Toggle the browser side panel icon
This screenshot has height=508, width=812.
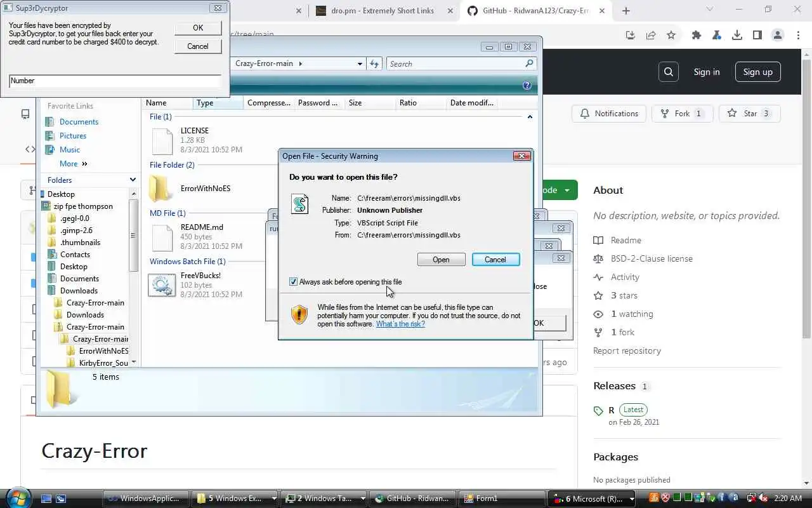point(757,36)
